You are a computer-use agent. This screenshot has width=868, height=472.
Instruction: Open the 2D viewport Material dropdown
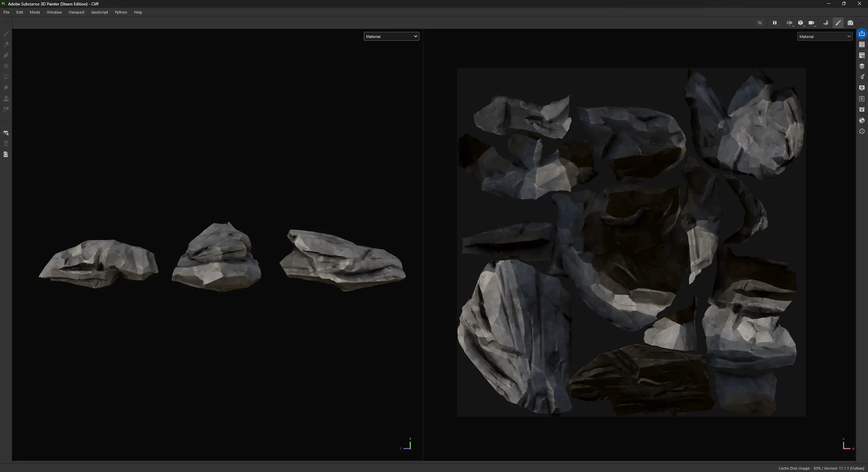pyautogui.click(x=824, y=36)
